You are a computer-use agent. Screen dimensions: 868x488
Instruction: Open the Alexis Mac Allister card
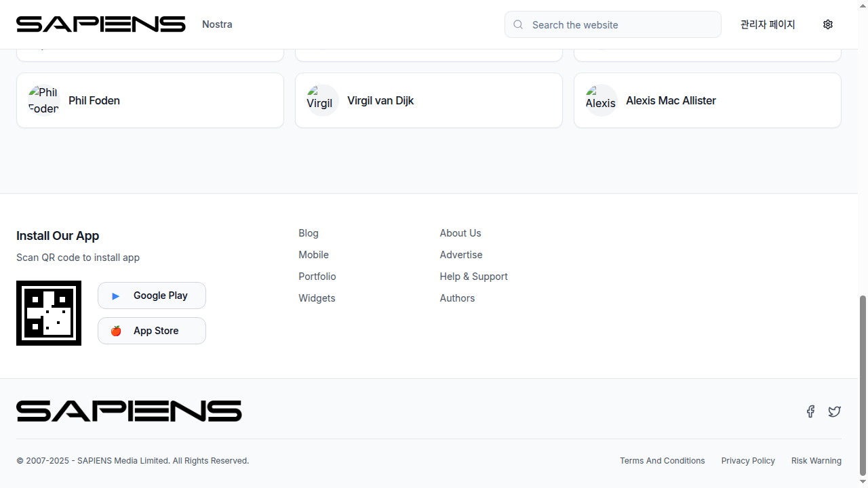707,100
